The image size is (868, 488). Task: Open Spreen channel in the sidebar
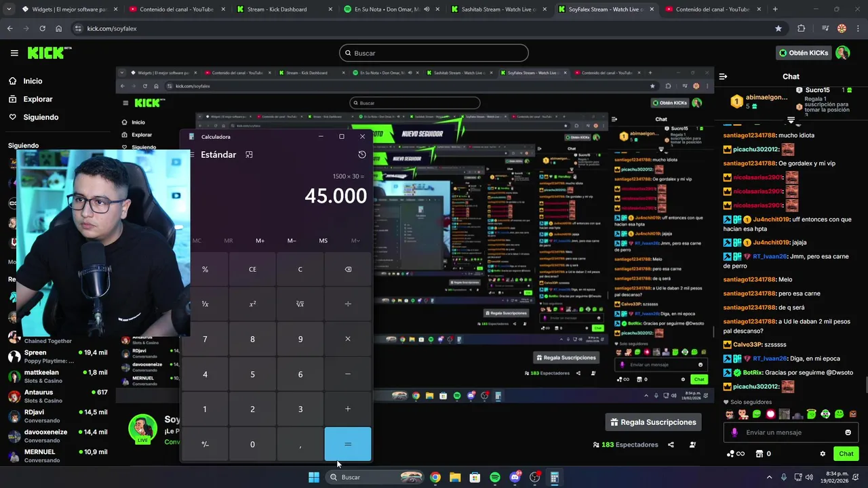(58, 357)
